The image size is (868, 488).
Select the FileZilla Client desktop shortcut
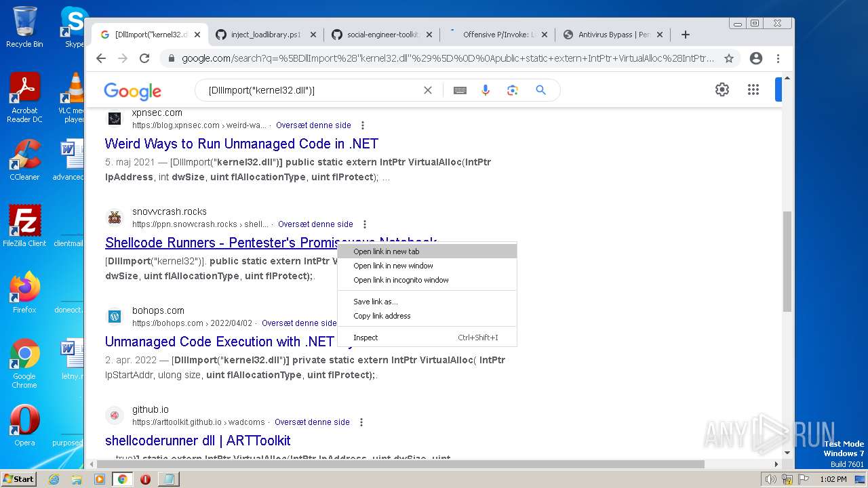[24, 226]
